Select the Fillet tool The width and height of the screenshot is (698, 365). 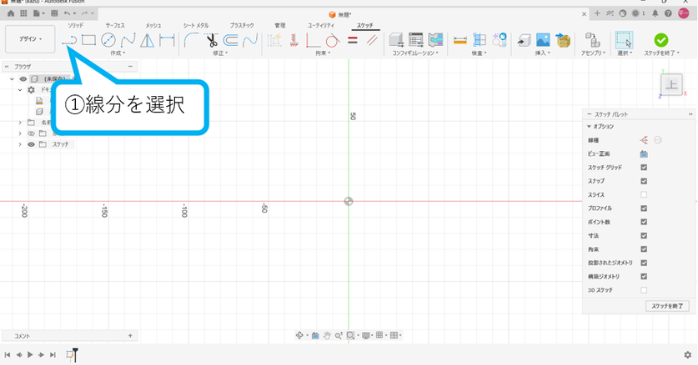191,41
